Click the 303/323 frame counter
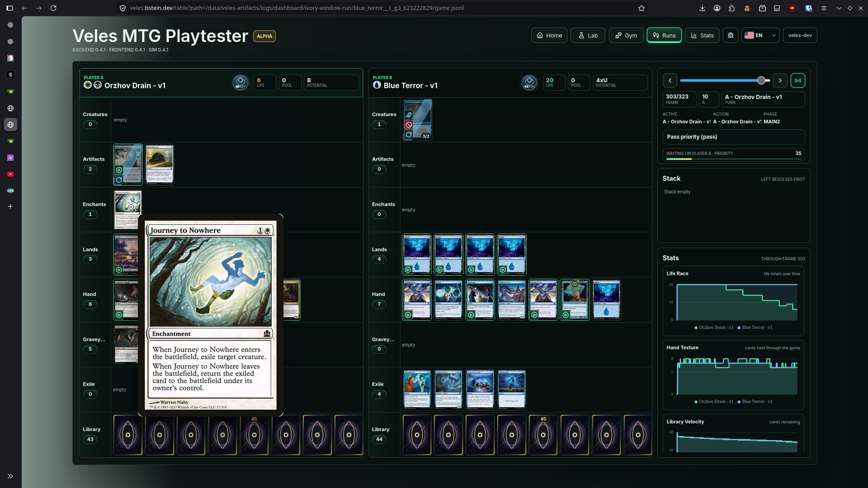This screenshot has width=868, height=488. tap(679, 99)
